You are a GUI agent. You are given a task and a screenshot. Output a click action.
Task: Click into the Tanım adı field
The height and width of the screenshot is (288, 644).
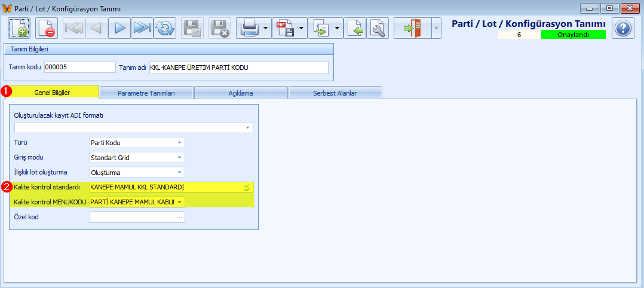(x=238, y=68)
